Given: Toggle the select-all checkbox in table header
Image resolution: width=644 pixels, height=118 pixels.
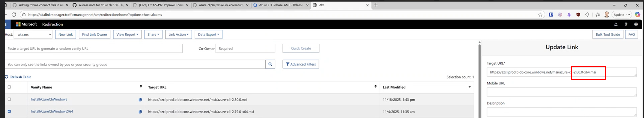Looking at the screenshot, I should 9,87.
